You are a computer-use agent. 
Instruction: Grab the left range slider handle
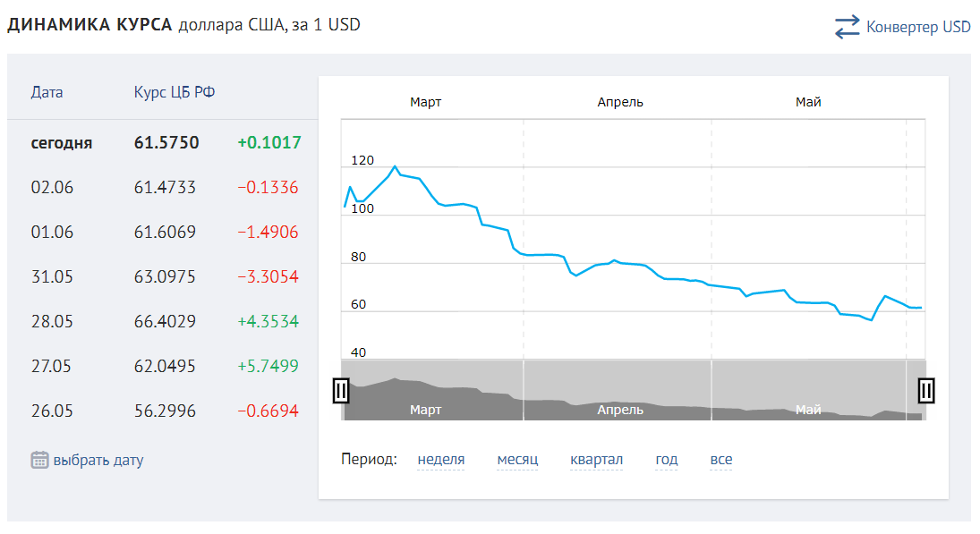pyautogui.click(x=341, y=391)
